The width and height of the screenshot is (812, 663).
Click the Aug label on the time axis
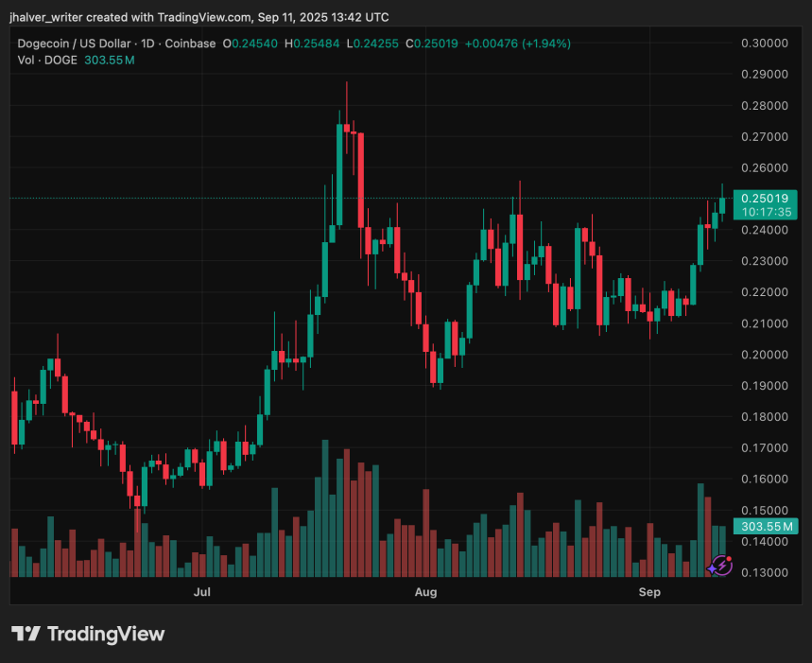point(426,592)
